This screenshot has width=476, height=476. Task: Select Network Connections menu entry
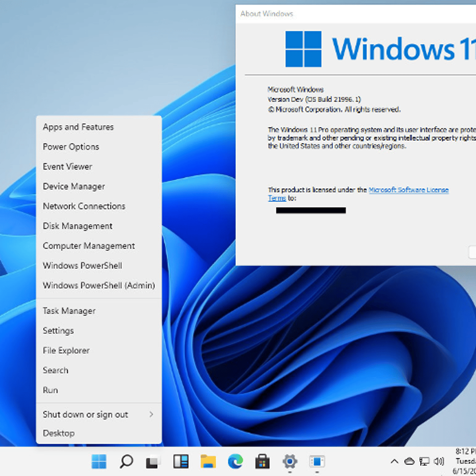[x=99, y=206]
